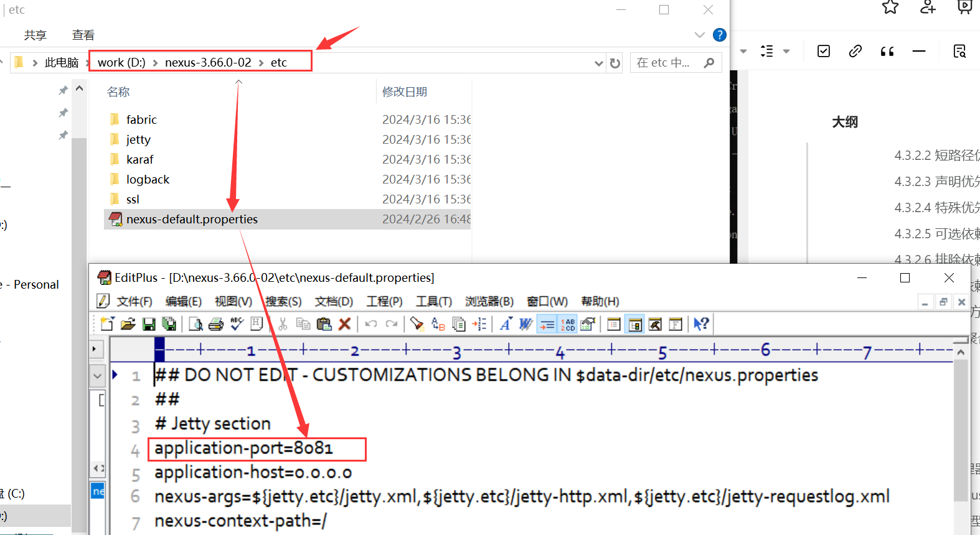Expand chevron after work (D:) breadcrumb
This screenshot has width=980, height=535.
pos(155,63)
